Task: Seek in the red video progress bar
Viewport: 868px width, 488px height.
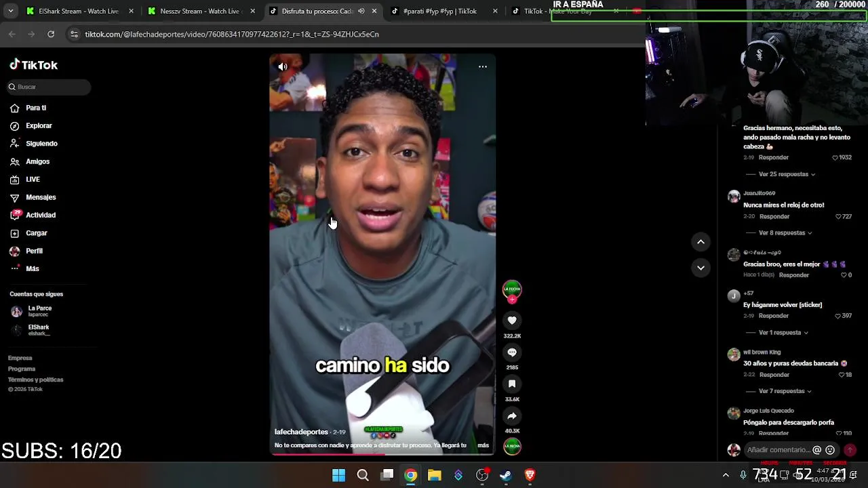Action: point(382,454)
